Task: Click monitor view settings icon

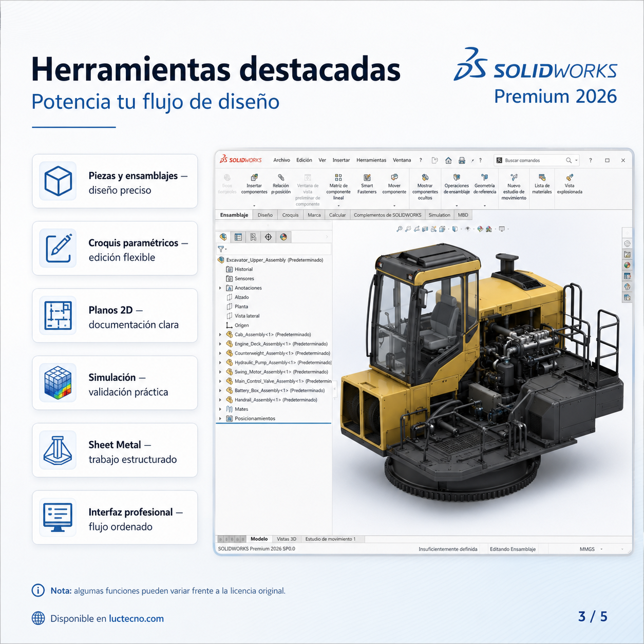Action: (x=502, y=229)
